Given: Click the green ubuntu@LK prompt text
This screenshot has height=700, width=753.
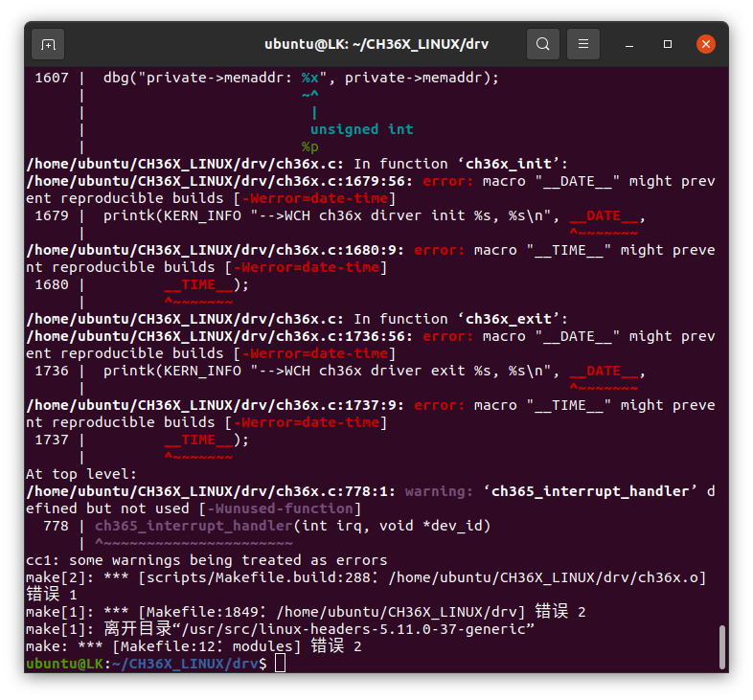Looking at the screenshot, I should pos(64,664).
